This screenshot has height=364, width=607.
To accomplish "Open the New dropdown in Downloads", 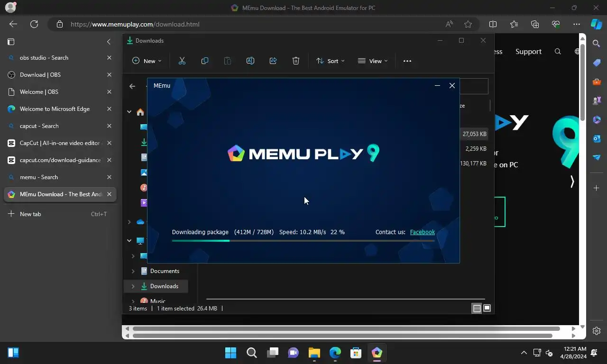I will pos(147,61).
